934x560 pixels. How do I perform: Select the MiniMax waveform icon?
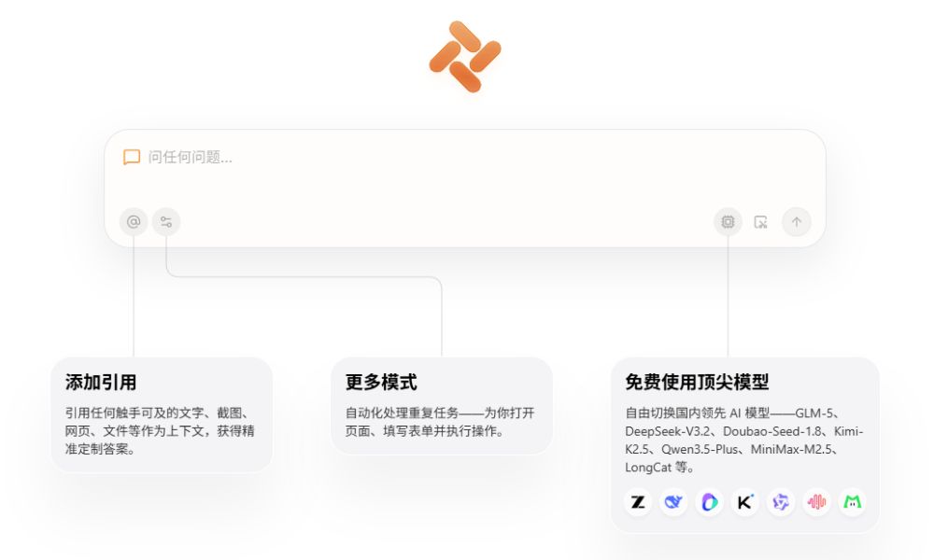click(x=816, y=502)
